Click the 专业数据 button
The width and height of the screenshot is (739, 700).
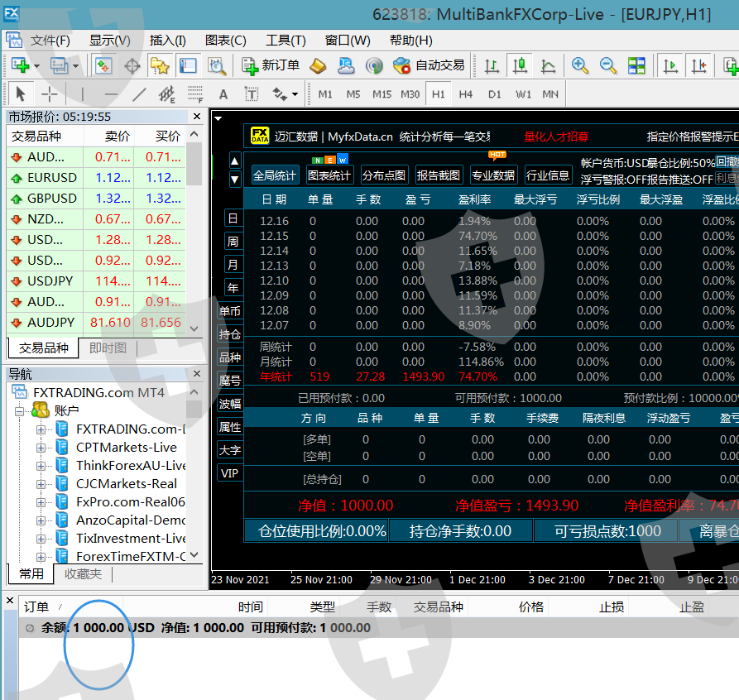pyautogui.click(x=493, y=175)
